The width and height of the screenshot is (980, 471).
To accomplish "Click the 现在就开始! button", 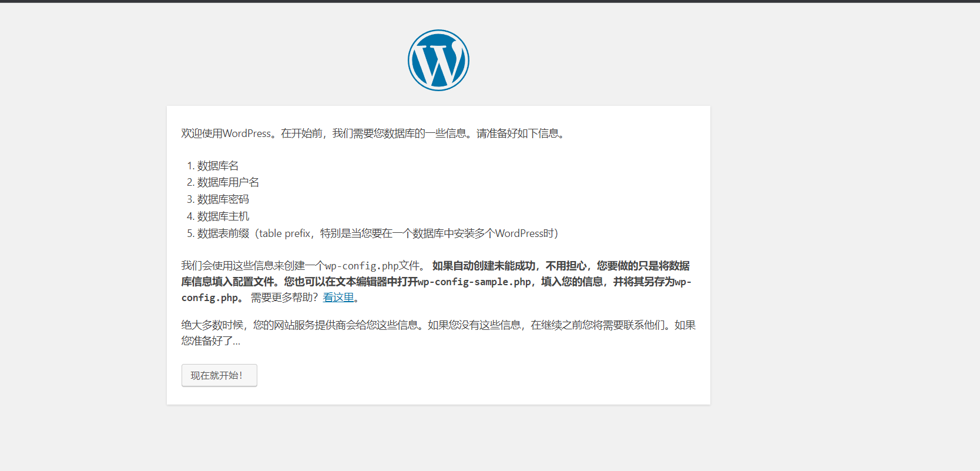I will click(219, 375).
